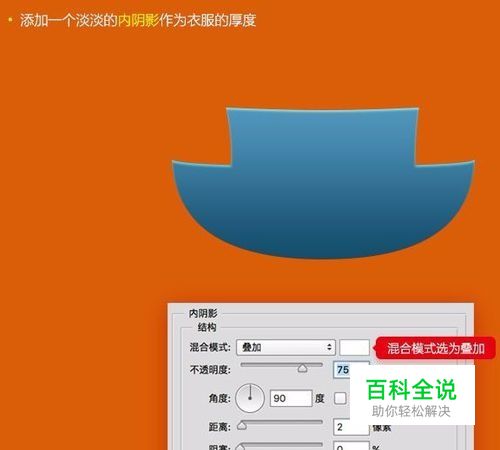Click the blue gradient clothing shape

point(323,183)
